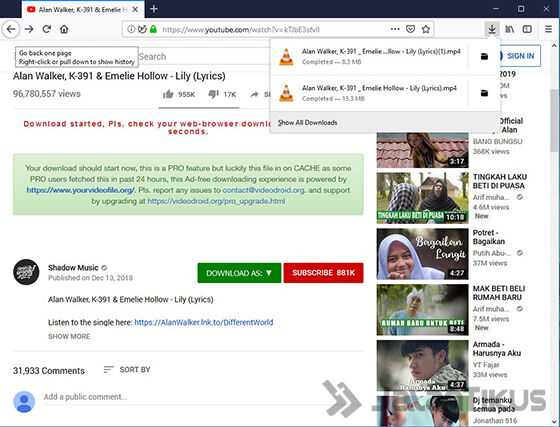Expand the DOWNLOAD AS dropdown
This screenshot has width=560, height=427.
[x=239, y=273]
